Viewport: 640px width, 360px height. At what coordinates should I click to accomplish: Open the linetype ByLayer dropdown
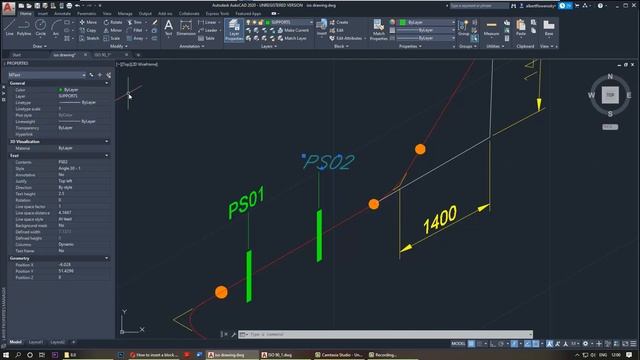(453, 38)
